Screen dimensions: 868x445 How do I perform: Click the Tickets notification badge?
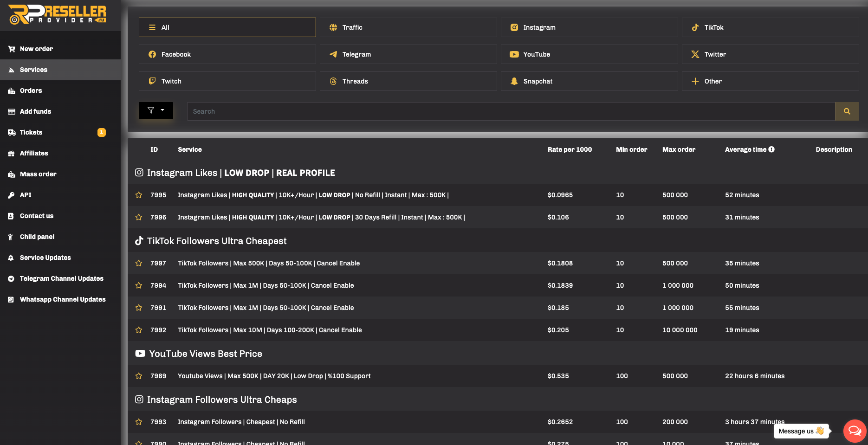click(x=101, y=132)
